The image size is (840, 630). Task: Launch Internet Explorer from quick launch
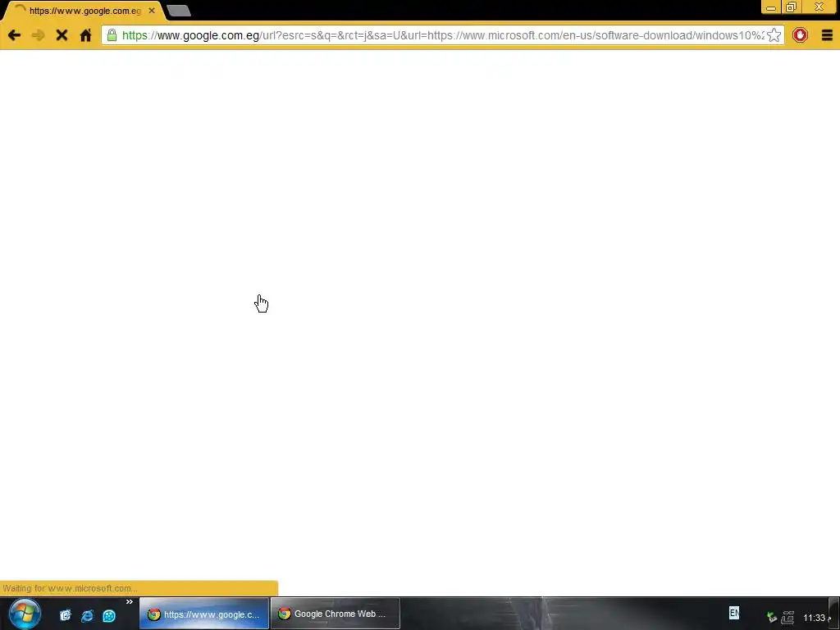(x=87, y=615)
